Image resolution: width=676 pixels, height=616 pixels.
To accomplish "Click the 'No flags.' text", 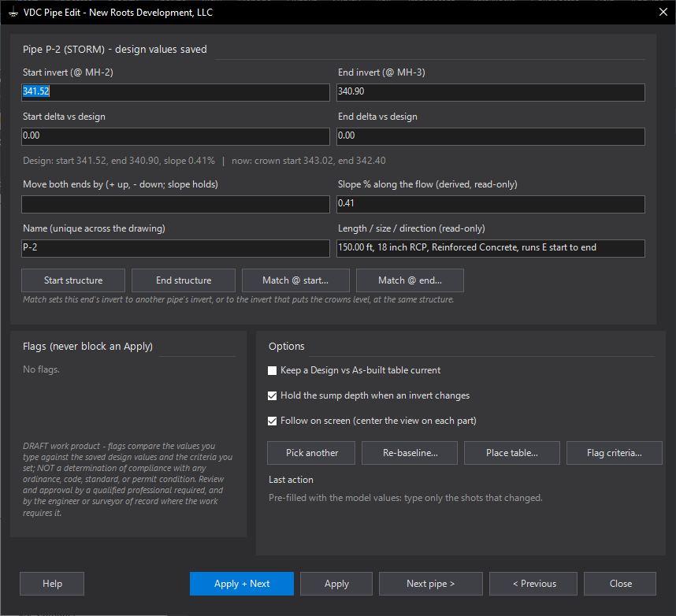I will [41, 369].
